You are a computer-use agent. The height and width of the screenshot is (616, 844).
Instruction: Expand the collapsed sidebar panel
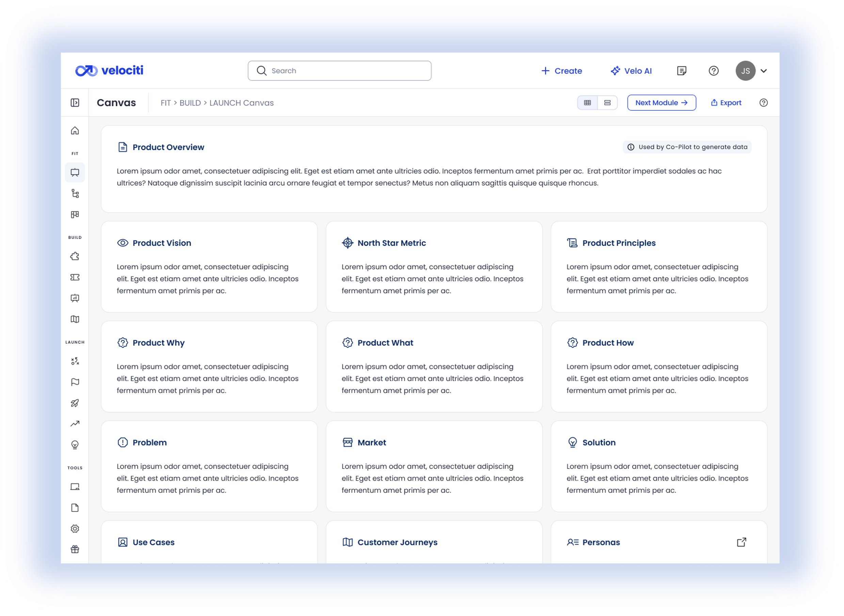tap(75, 103)
